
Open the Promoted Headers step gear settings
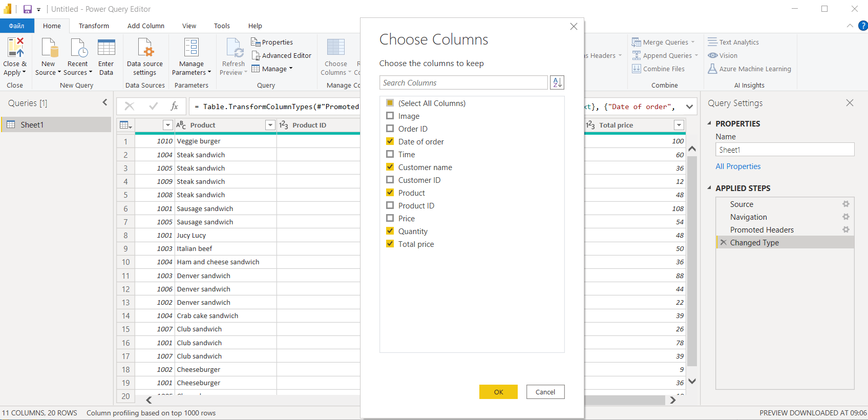click(845, 229)
